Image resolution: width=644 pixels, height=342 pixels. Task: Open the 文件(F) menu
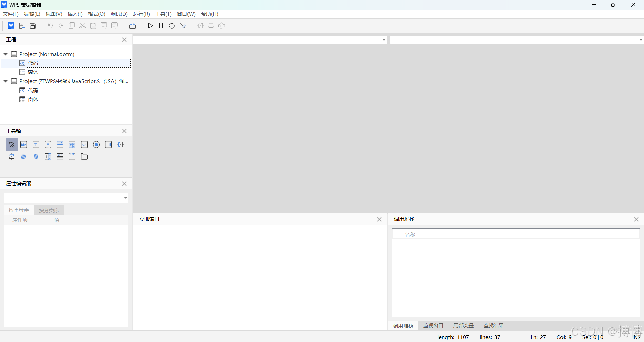tap(11, 14)
